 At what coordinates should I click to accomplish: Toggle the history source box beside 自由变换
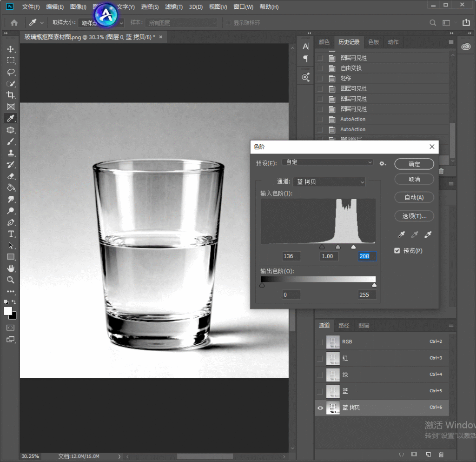click(x=320, y=68)
